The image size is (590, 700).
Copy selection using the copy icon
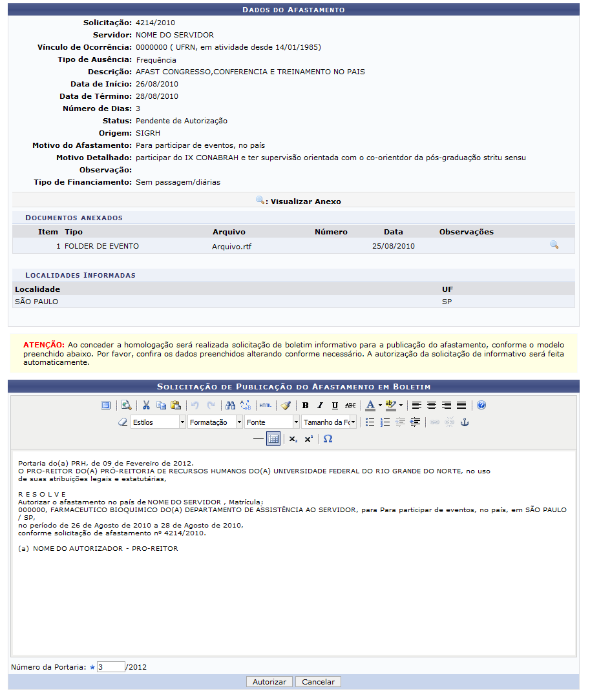pyautogui.click(x=161, y=406)
